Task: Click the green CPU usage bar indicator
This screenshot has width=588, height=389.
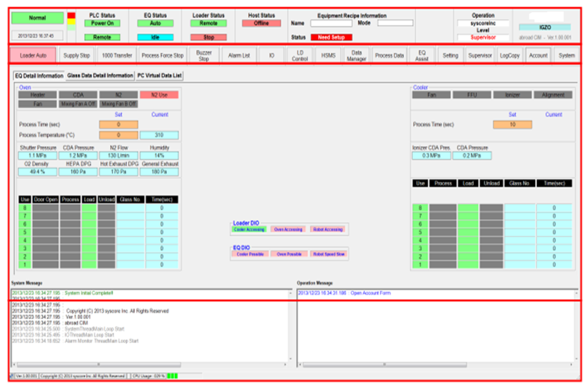Action: [172, 375]
